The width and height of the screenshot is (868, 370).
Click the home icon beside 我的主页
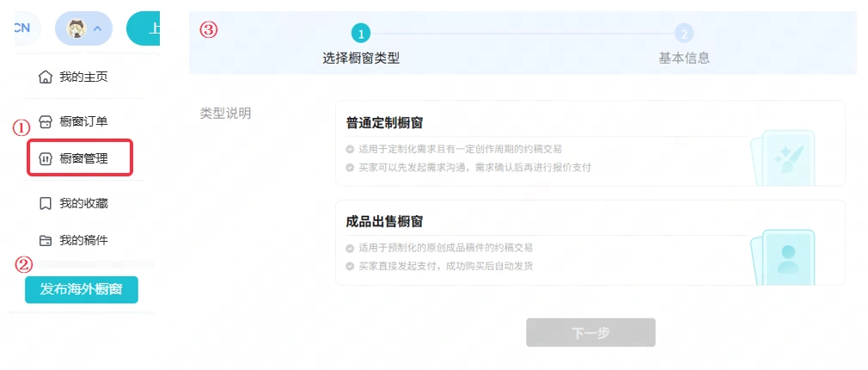46,77
